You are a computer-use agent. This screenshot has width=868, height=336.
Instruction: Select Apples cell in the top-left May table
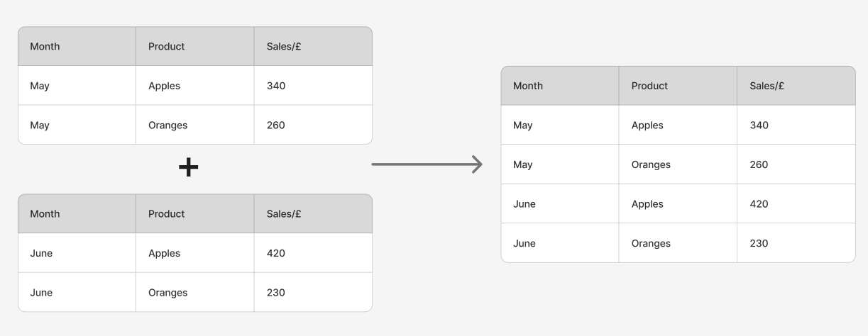click(x=164, y=86)
